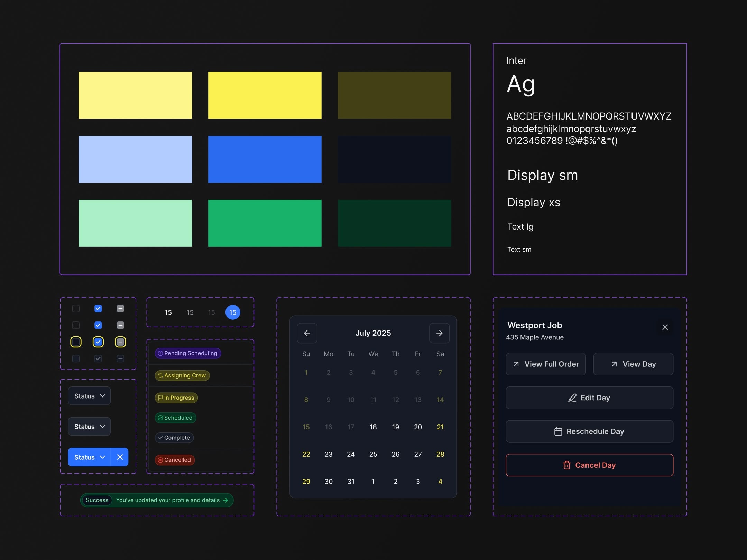Image resolution: width=747 pixels, height=560 pixels.
Task: Select the Pending Scheduling status badge
Action: (187, 353)
